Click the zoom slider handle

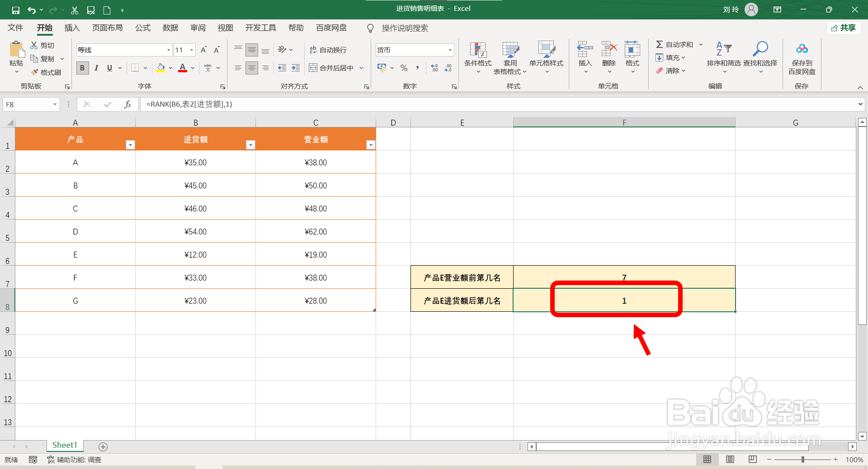[803, 460]
